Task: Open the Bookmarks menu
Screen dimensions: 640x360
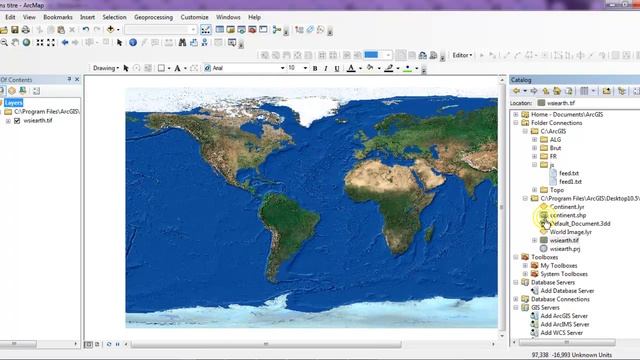Action: pos(58,17)
